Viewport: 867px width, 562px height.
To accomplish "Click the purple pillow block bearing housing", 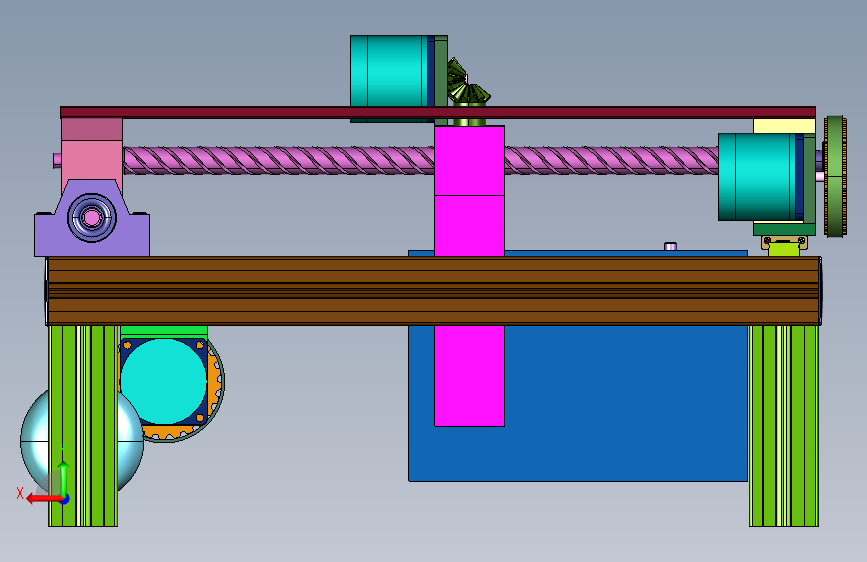I will pos(92,218).
